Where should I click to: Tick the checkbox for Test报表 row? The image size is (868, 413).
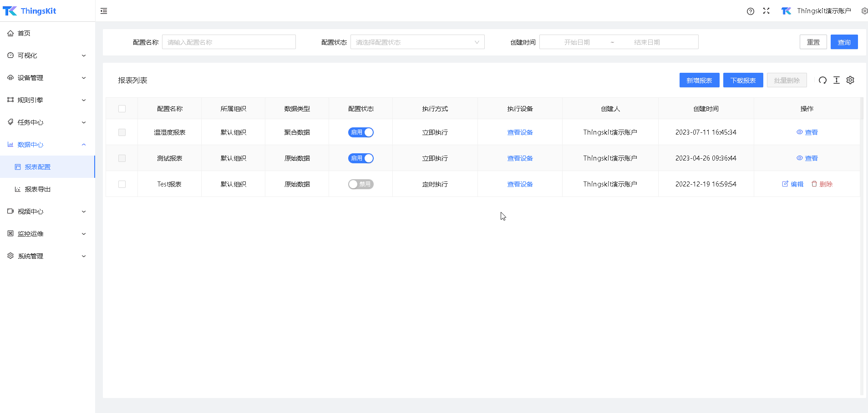click(122, 184)
